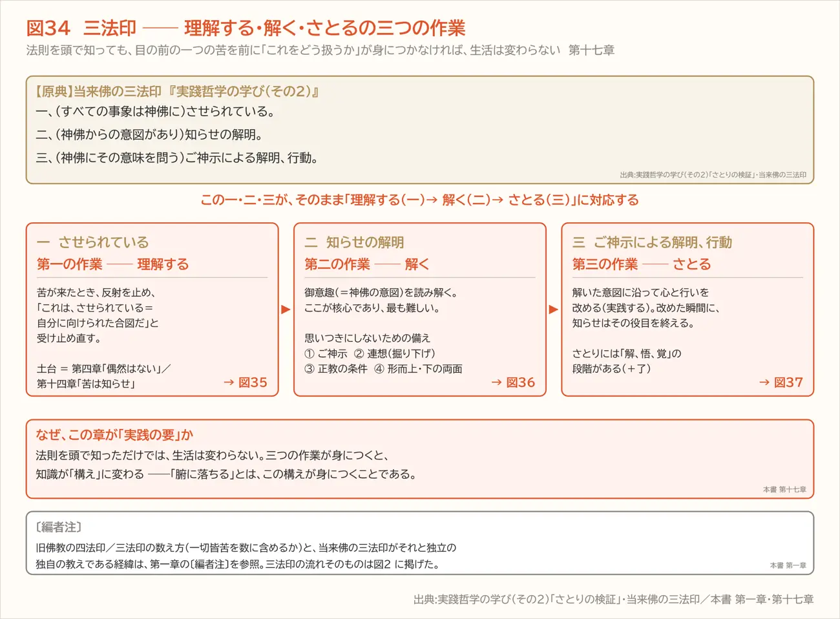This screenshot has height=619, width=840.
Task: Click the card heading "二 知らせの解明"
Action: (355, 242)
